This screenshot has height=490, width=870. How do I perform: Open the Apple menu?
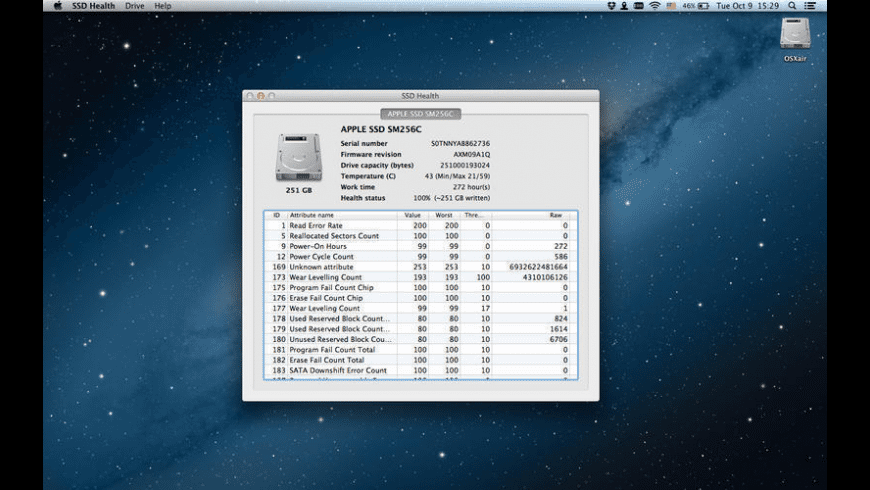pyautogui.click(x=58, y=6)
